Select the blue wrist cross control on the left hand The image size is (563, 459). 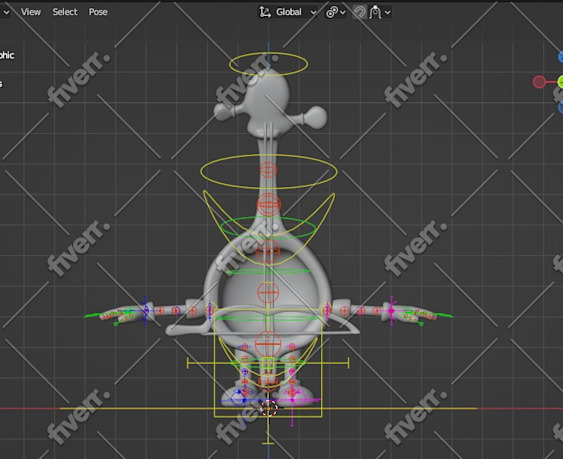[x=145, y=311]
